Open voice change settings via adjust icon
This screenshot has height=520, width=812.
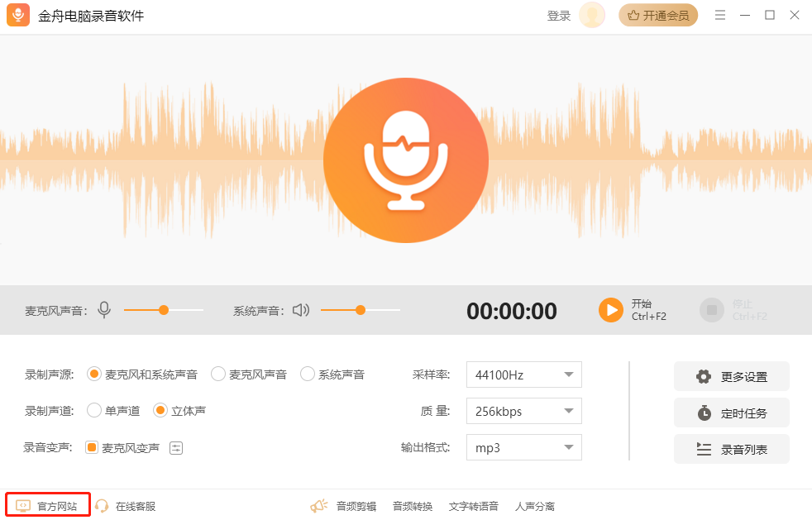[x=175, y=446]
